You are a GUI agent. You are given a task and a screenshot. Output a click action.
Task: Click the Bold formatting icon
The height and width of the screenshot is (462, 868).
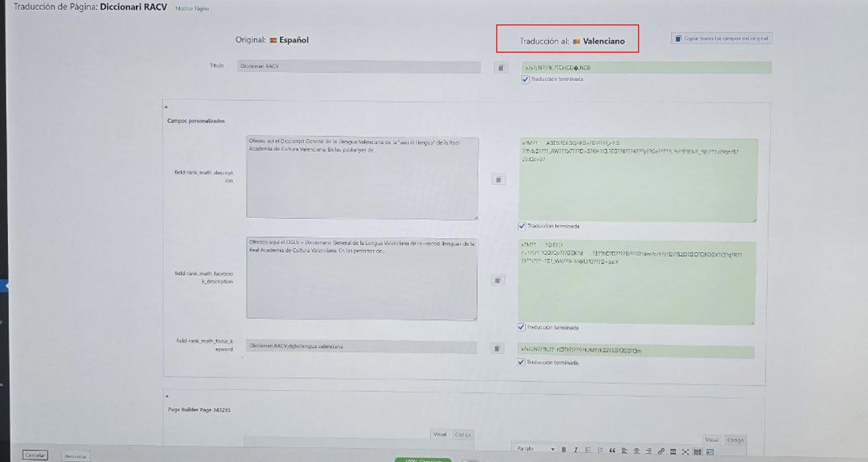point(564,450)
